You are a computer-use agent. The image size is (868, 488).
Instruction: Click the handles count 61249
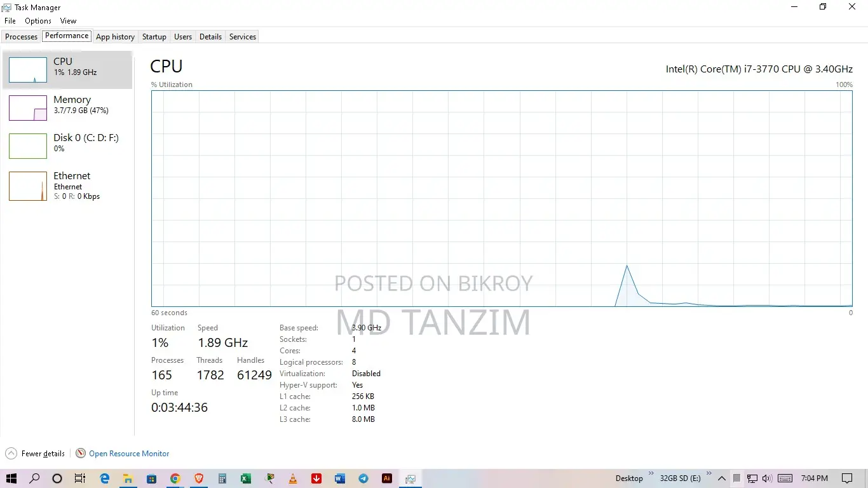(254, 376)
